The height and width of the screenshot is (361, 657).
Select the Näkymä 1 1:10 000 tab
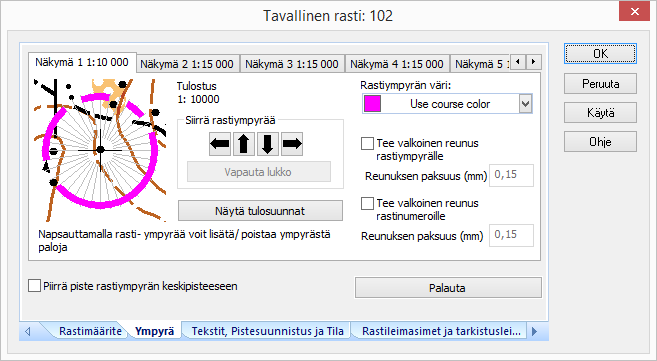click(82, 62)
